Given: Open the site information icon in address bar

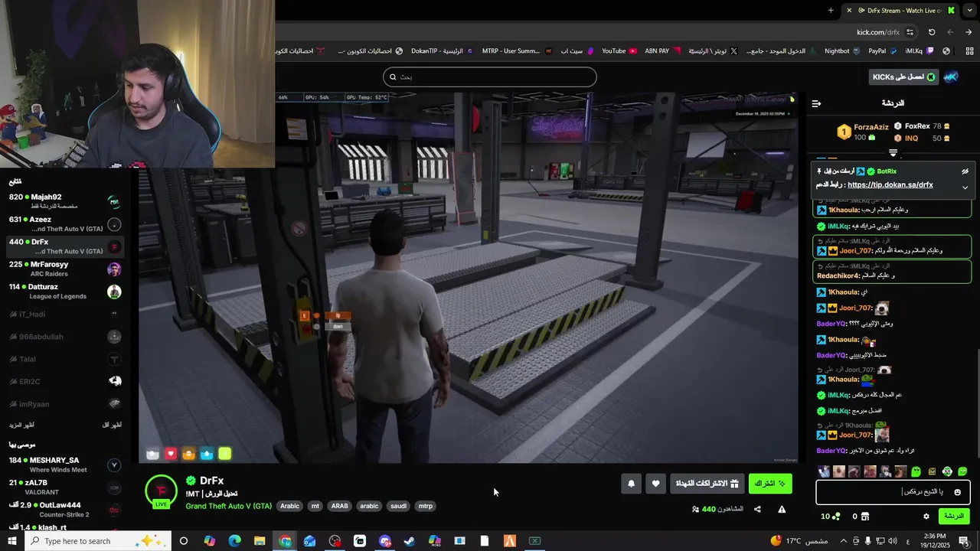Looking at the screenshot, I should [910, 32].
